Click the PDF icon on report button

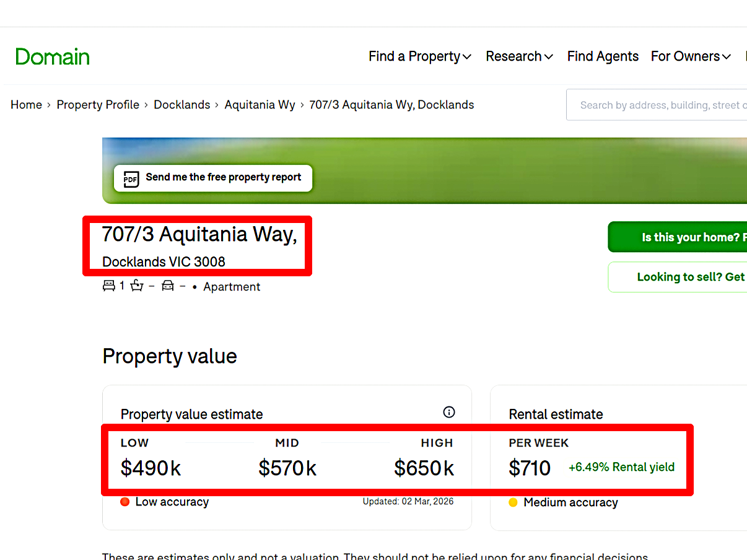(131, 178)
